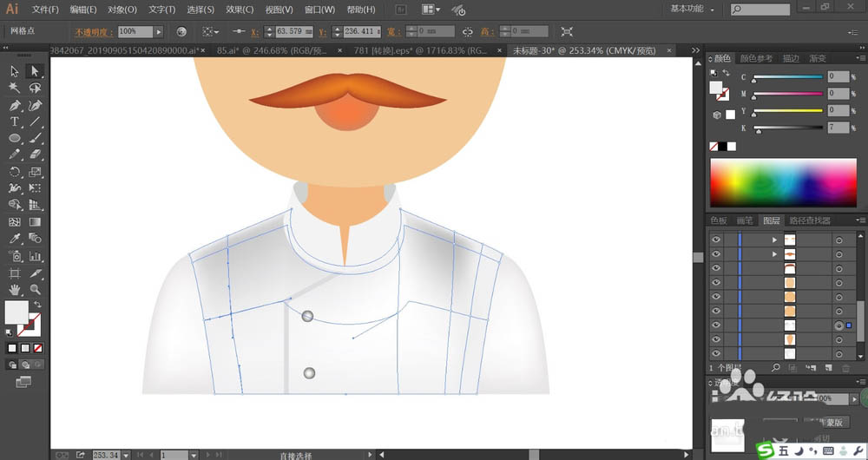Activate the Zoom tool in toolbar
Screen dimensions: 868x460
pos(35,289)
